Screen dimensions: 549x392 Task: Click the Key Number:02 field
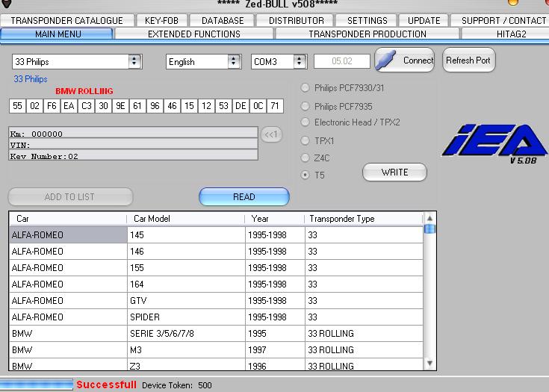pos(134,155)
